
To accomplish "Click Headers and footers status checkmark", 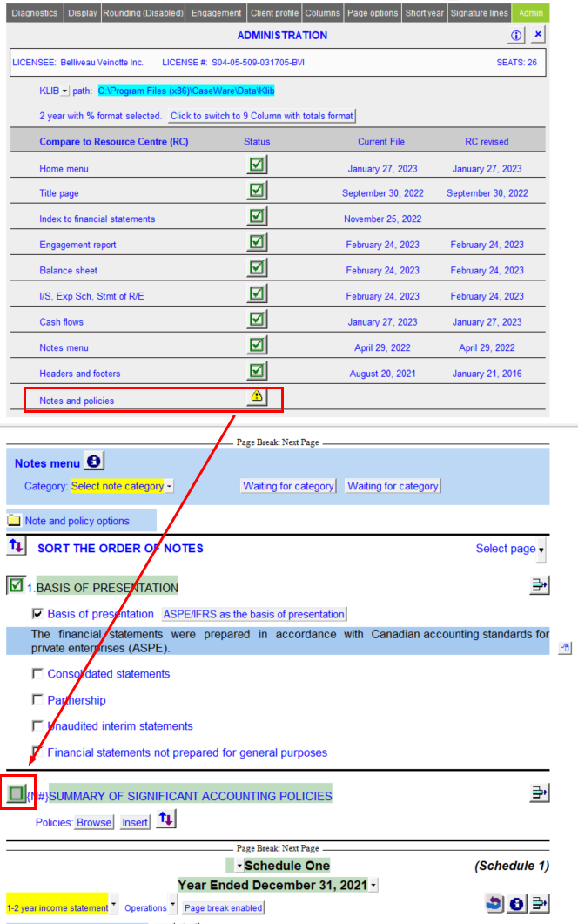I will [x=257, y=371].
